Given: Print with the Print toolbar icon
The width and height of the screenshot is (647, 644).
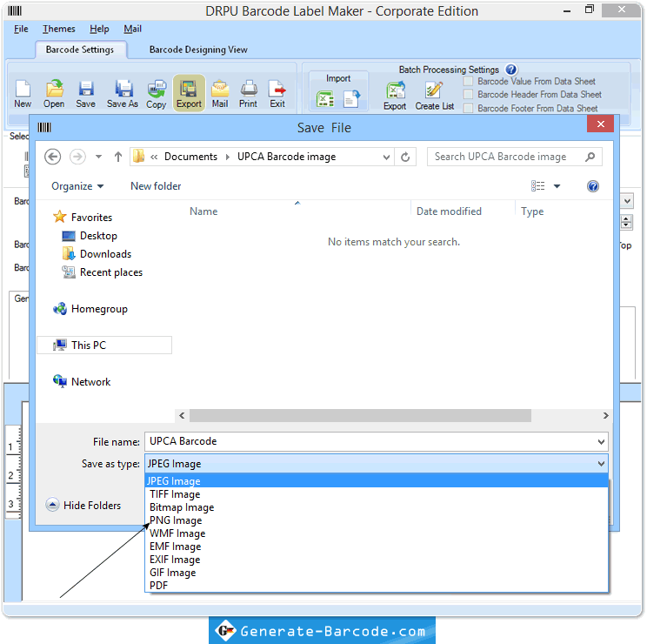Looking at the screenshot, I should point(249,94).
